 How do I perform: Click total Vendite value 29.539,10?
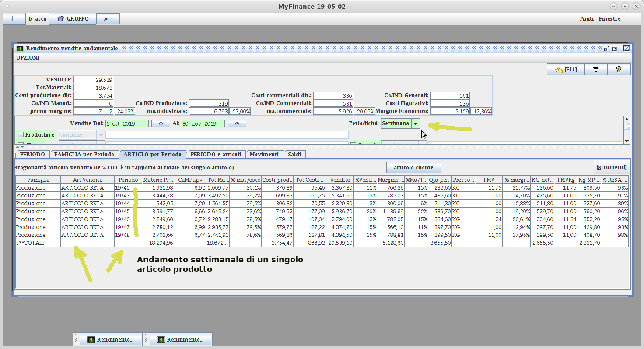pyautogui.click(x=340, y=243)
